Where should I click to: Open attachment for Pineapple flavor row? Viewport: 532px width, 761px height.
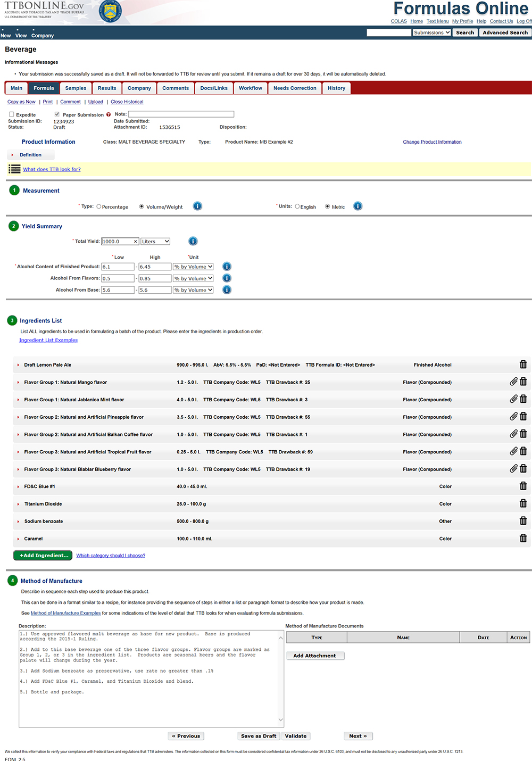click(513, 417)
